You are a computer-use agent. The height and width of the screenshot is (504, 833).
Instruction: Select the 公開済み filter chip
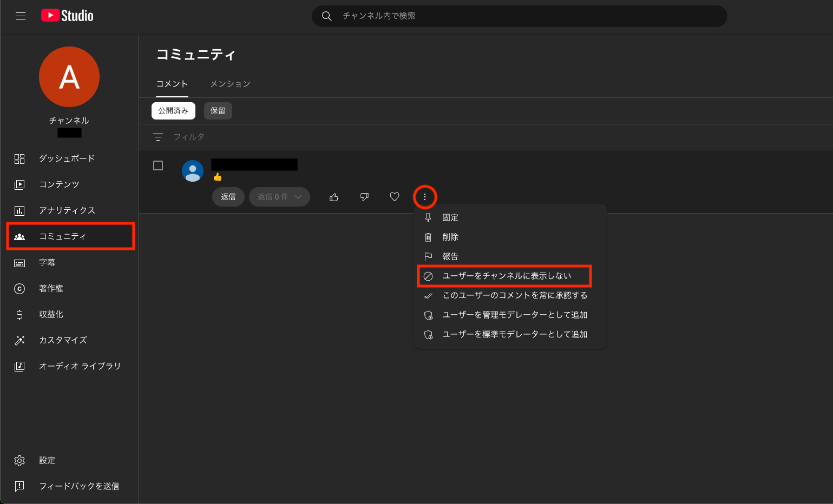click(x=173, y=111)
